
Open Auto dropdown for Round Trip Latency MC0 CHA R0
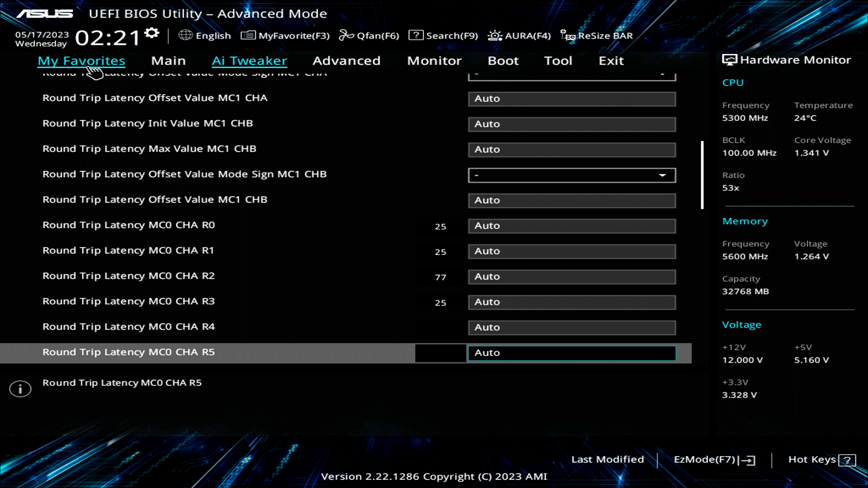571,226
